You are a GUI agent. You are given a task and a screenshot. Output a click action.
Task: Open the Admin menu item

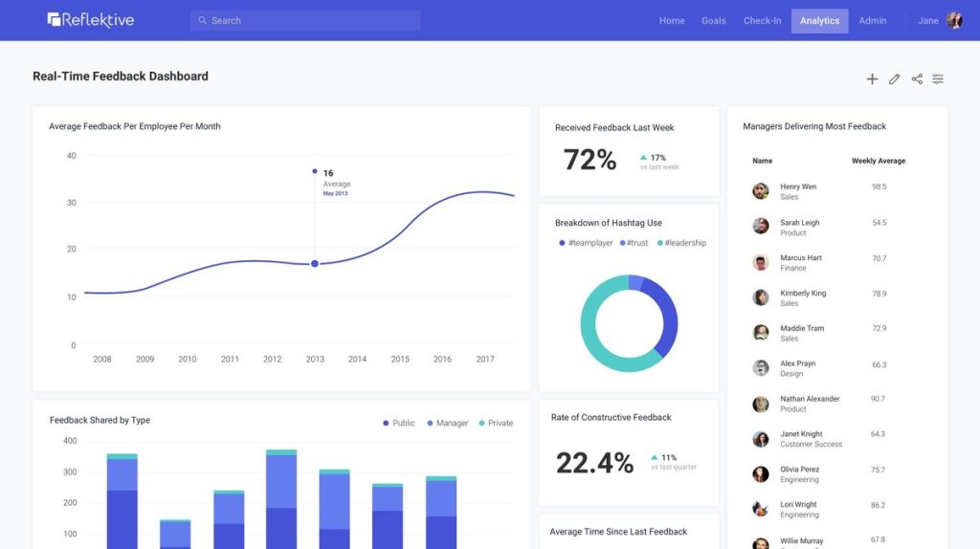pyautogui.click(x=872, y=21)
